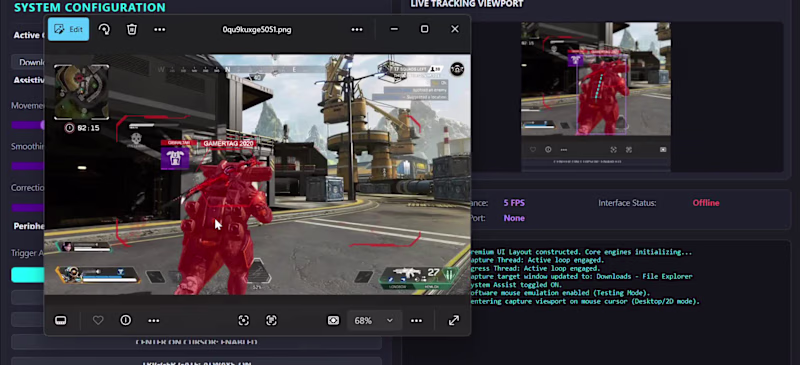
Task: Click the cyan button under Trigger label
Action: coord(28,275)
